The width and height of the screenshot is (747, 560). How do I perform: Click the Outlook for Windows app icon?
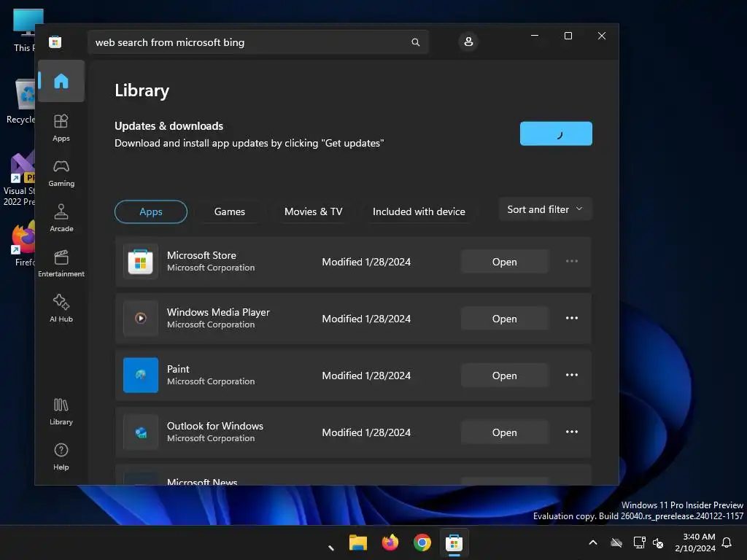[141, 432]
